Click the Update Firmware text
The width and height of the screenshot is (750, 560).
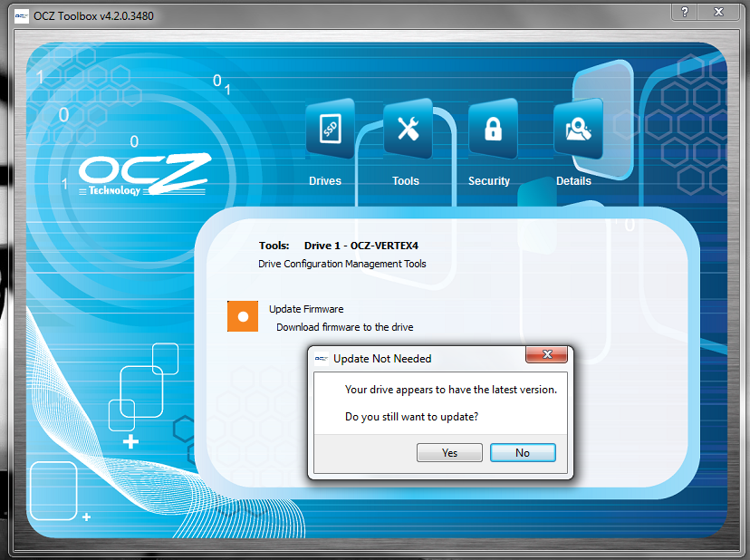306,309
